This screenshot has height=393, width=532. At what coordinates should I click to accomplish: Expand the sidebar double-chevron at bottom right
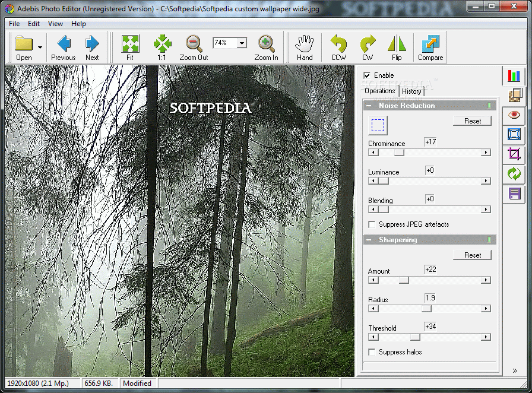(x=515, y=370)
